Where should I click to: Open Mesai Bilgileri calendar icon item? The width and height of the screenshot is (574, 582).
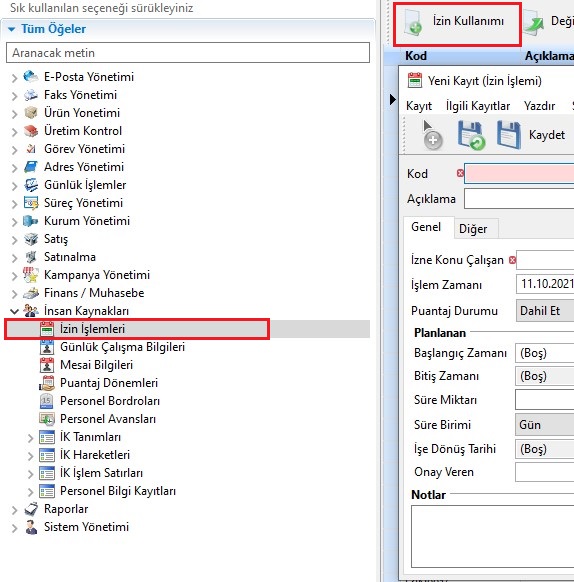(x=47, y=365)
